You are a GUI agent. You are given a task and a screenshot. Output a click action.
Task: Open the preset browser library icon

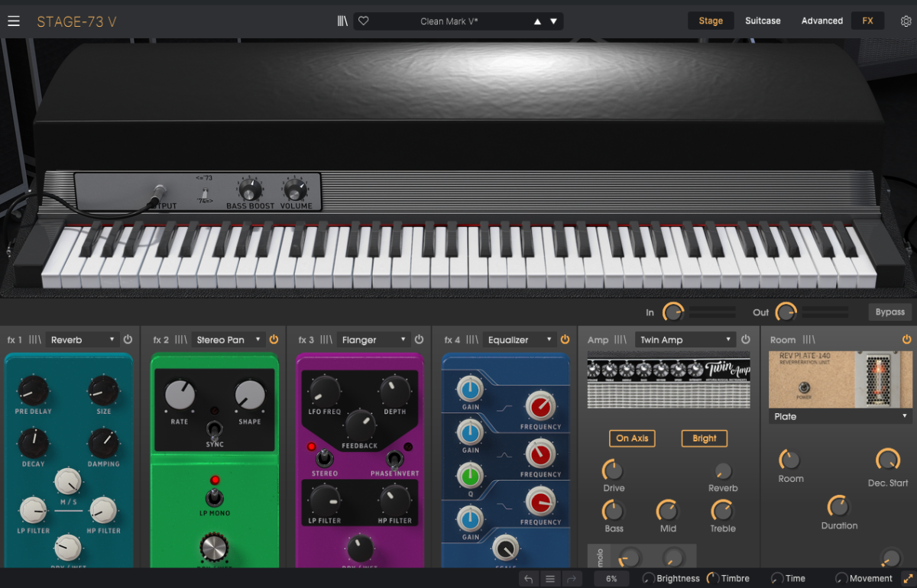[x=342, y=21]
